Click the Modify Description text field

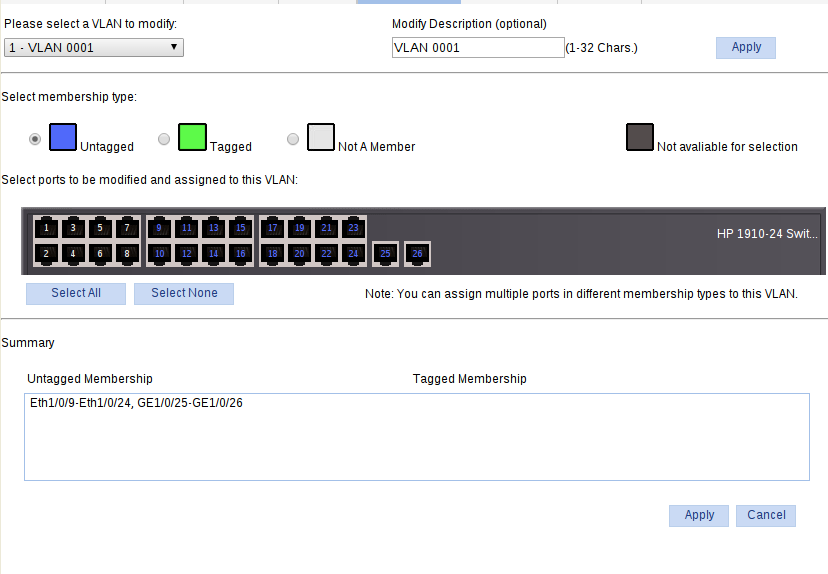click(478, 48)
